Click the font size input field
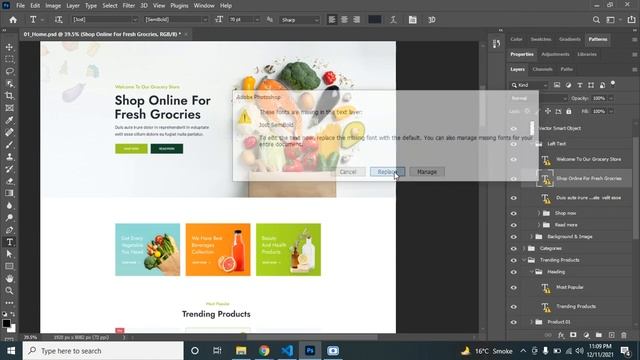This screenshot has height=360, width=640. pos(241,20)
